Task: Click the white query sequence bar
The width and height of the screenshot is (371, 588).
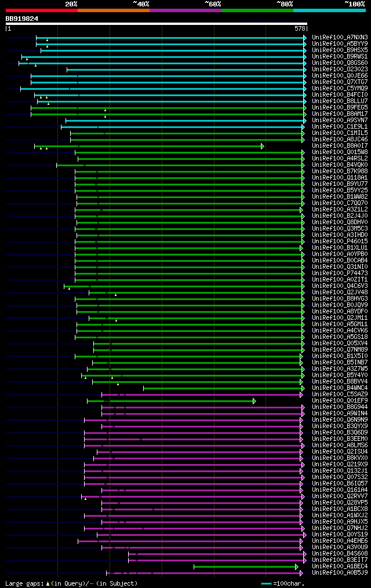Action: [157, 24]
